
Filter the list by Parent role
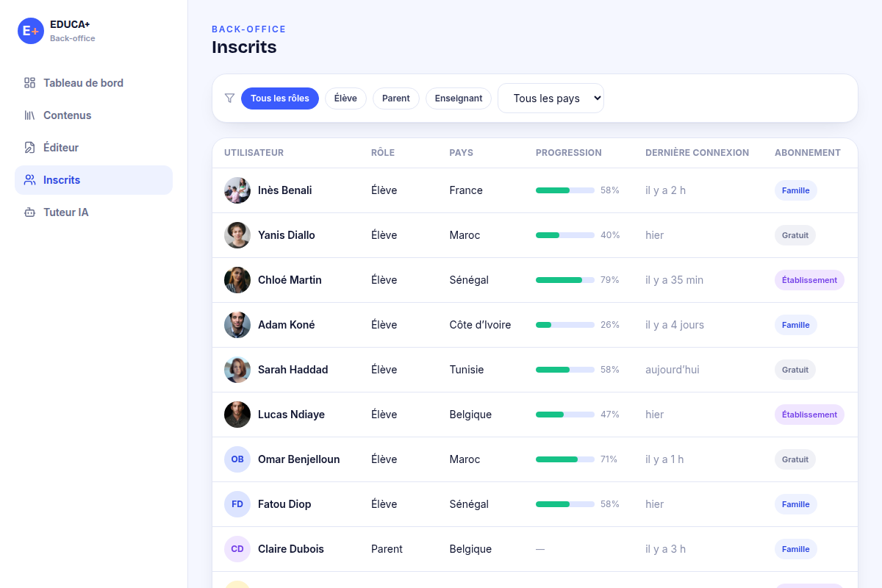click(x=396, y=98)
